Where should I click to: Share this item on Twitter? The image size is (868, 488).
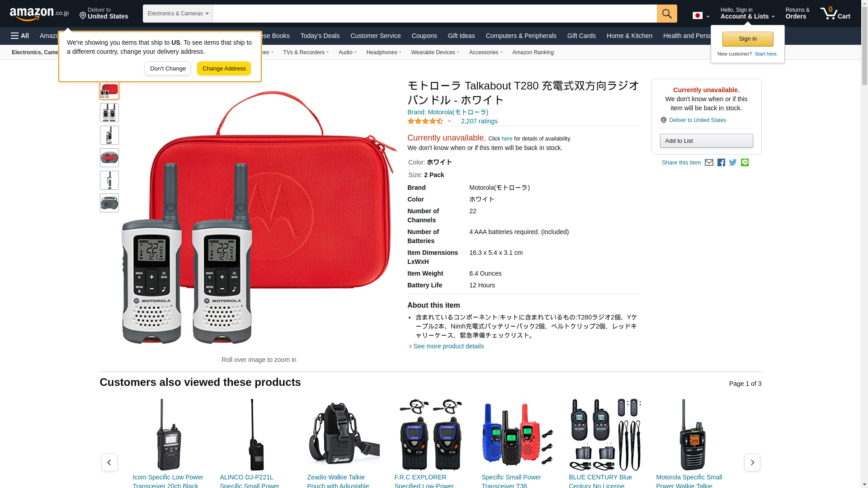733,163
